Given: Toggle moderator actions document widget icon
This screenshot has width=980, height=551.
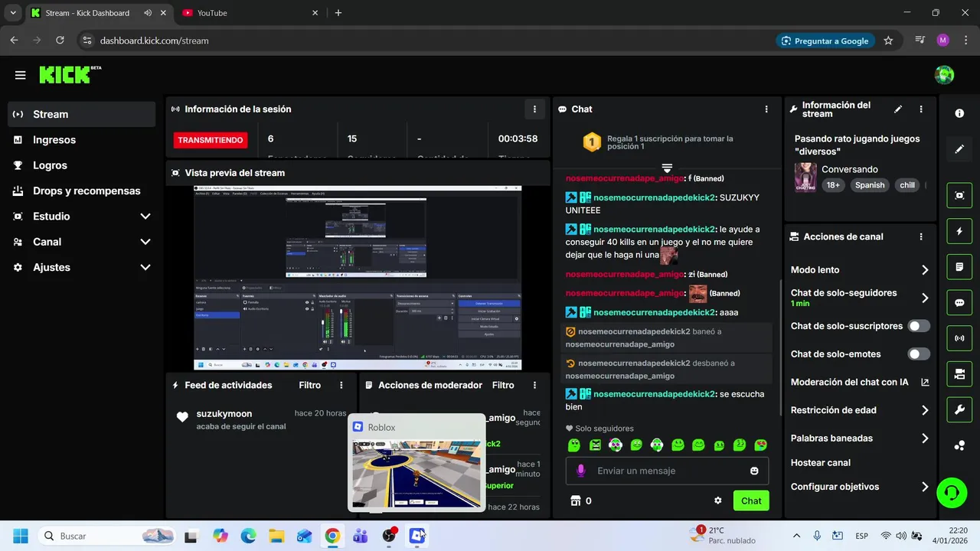Looking at the screenshot, I should coord(959,267).
